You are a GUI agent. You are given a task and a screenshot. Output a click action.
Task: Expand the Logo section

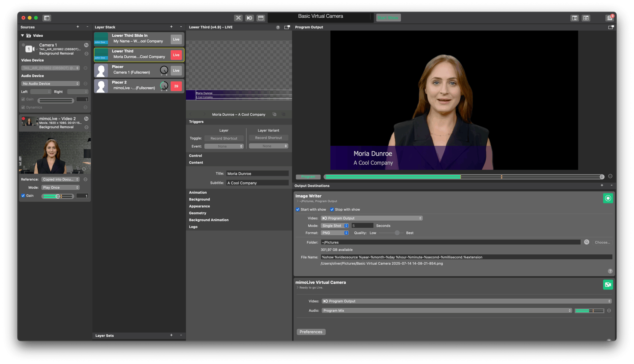(x=193, y=227)
